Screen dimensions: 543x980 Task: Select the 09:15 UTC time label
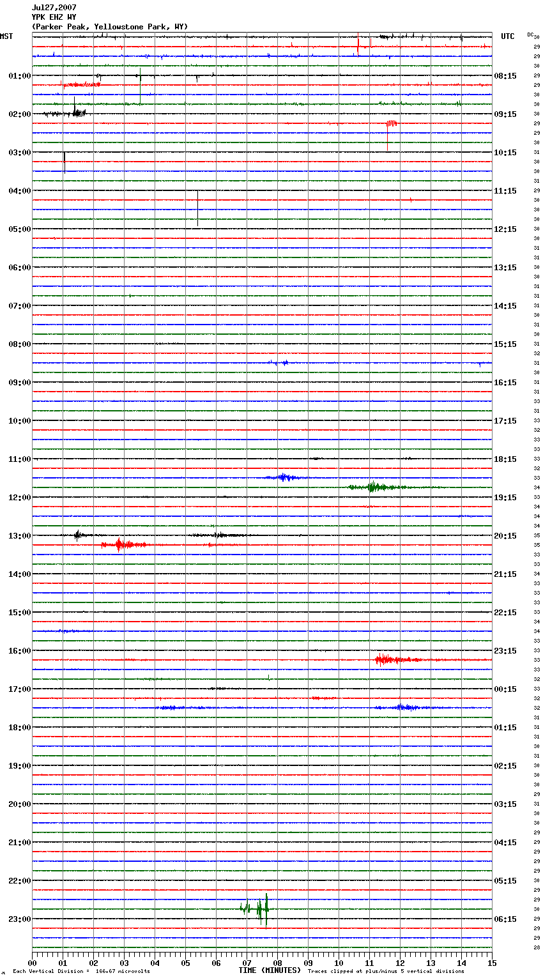505,114
